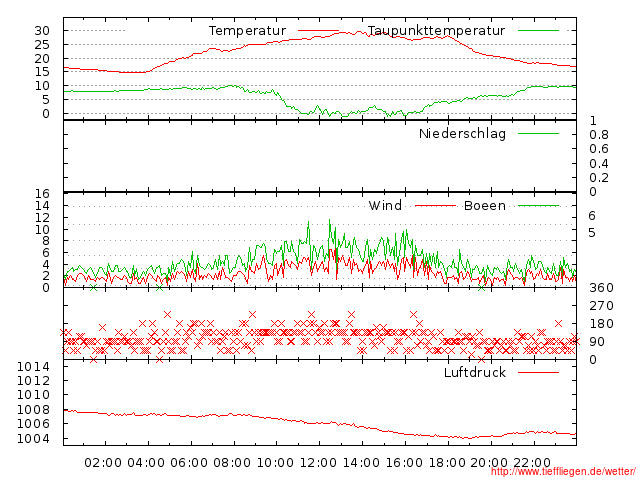
Task: Click the Boeen legend label
Action: click(x=484, y=205)
